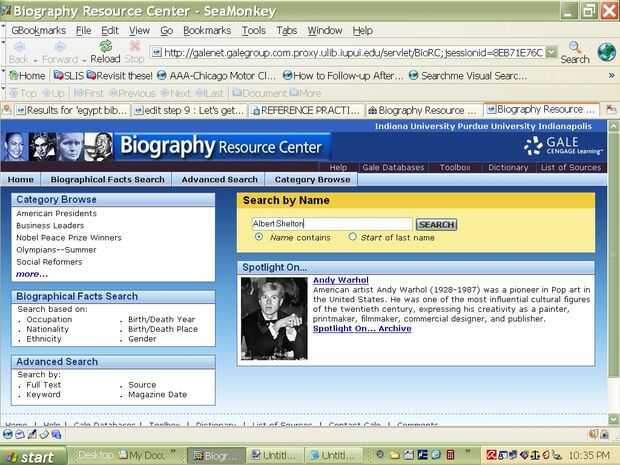This screenshot has height=465, width=620.
Task: Expand the taskbar Desktop toolbar chevron
Action: coord(172,452)
